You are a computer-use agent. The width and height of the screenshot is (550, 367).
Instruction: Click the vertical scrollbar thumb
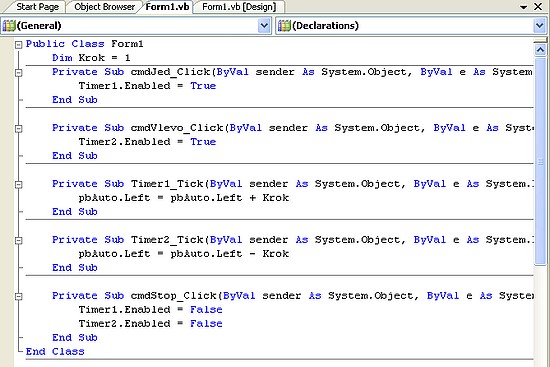[x=540, y=161]
